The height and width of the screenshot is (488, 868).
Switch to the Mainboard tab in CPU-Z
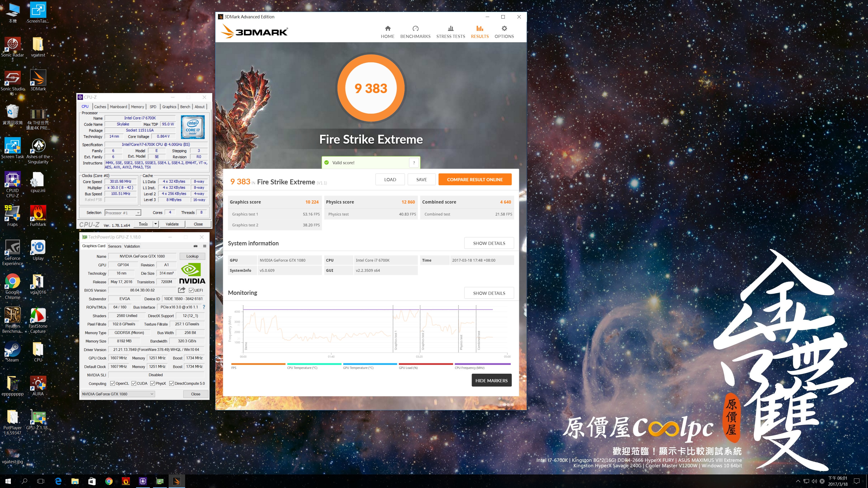(x=119, y=106)
